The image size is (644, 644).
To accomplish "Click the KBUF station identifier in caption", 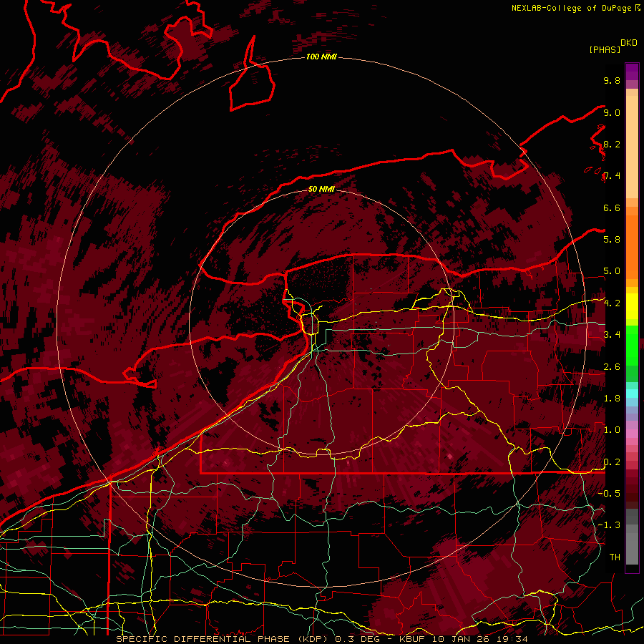I will point(413,639).
